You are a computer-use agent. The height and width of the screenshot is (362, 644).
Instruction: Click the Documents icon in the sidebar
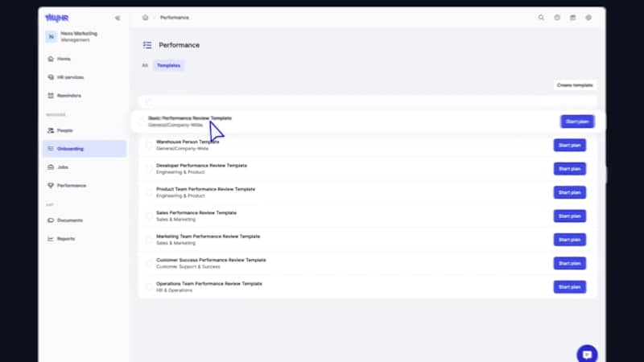(x=51, y=220)
